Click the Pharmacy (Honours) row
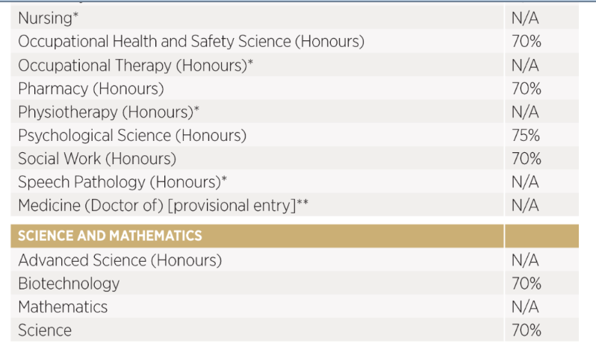Screen dimensions: 596x364 click(294, 89)
